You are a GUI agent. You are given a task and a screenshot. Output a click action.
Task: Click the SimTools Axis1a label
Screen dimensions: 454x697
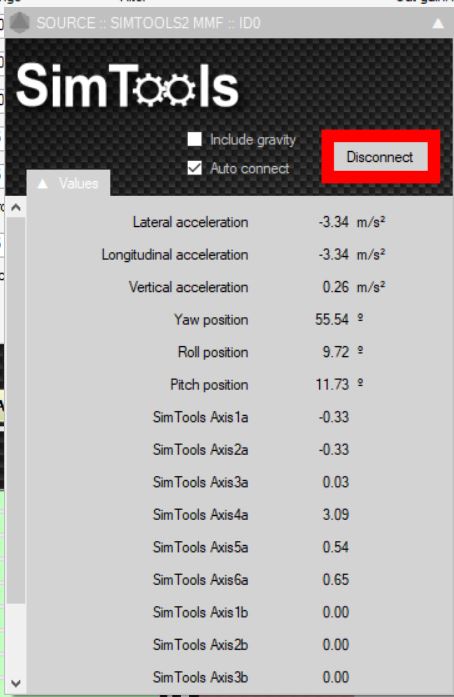[x=201, y=417]
